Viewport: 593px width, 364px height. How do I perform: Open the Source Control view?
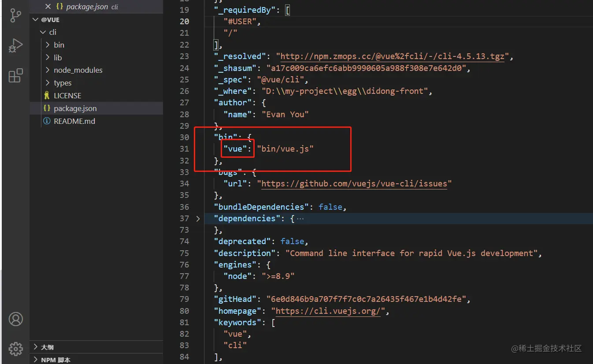[16, 15]
